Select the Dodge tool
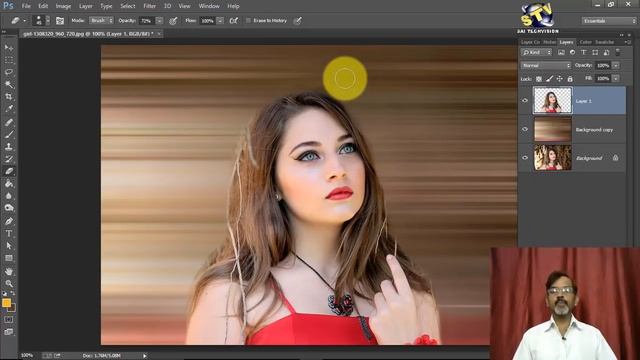This screenshot has width=640, height=360. (9, 208)
